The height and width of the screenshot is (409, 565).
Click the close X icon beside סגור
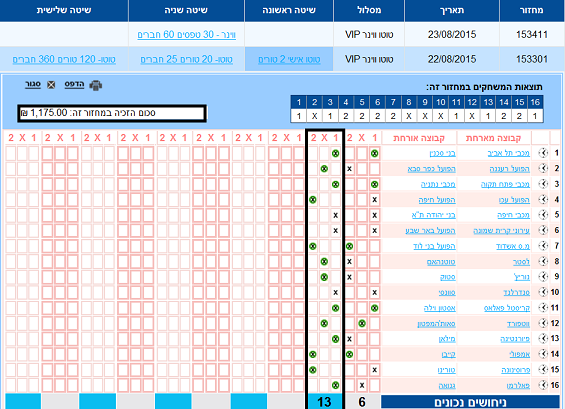coord(51,85)
